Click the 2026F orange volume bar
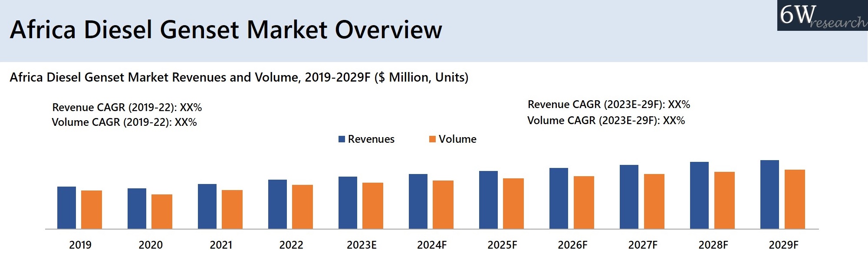The width and height of the screenshot is (868, 266). pos(584,202)
